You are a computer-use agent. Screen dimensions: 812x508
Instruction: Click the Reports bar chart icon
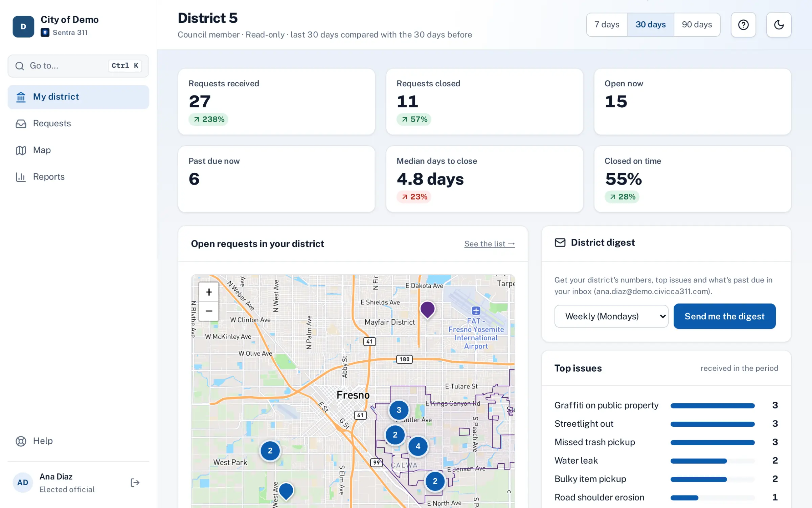21,177
